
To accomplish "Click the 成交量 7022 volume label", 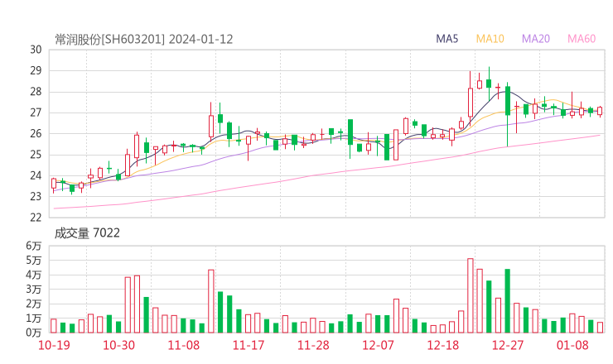I will pyautogui.click(x=87, y=233).
